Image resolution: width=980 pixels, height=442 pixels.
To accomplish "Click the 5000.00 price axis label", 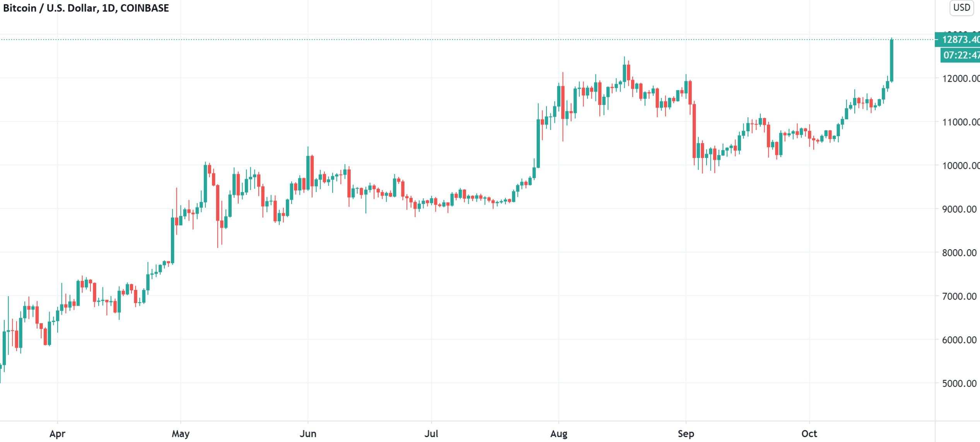I will tap(959, 384).
